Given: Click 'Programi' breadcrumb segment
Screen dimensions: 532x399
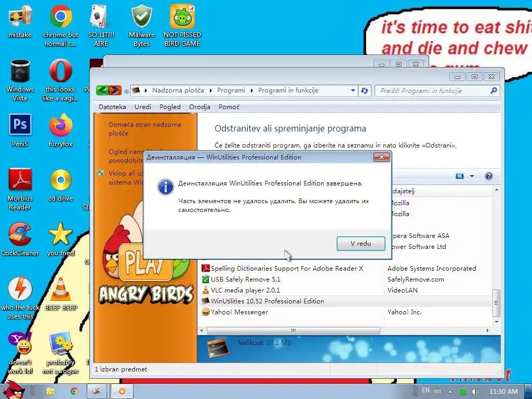Looking at the screenshot, I should click(x=231, y=90).
